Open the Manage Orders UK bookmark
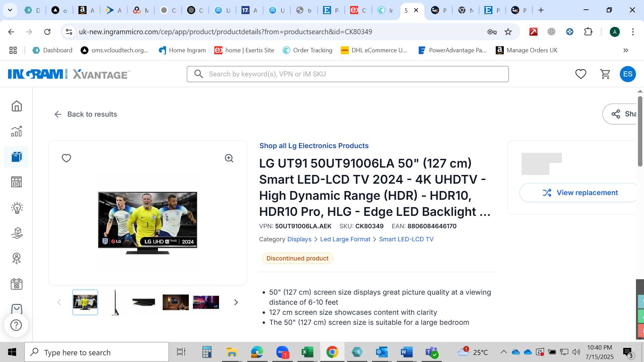This screenshot has width=644, height=362. coord(527,50)
